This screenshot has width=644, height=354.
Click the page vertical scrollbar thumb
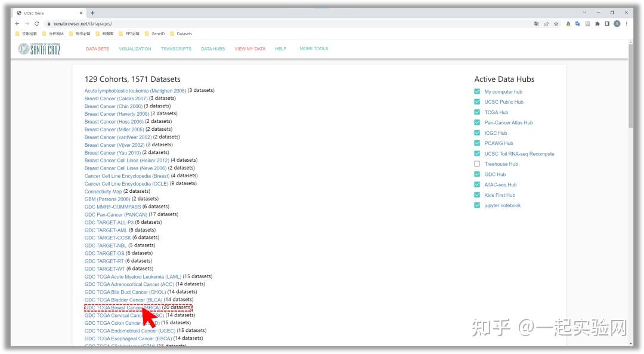[x=630, y=85]
